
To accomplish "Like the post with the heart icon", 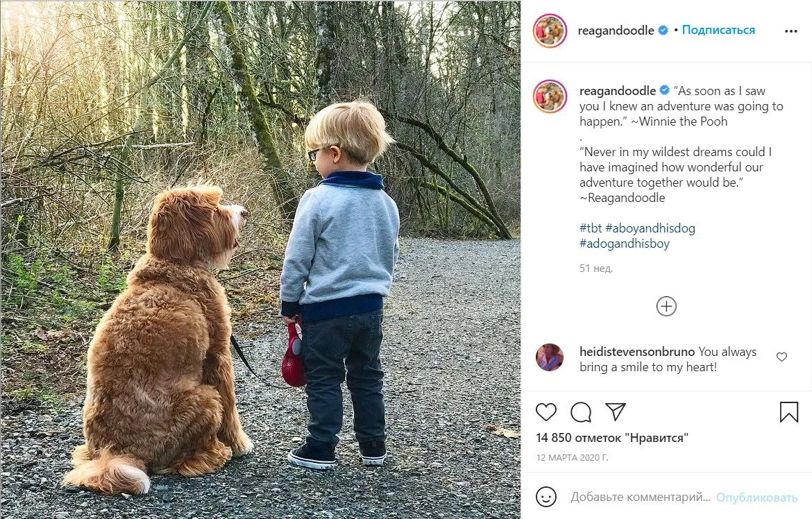I will point(546,412).
